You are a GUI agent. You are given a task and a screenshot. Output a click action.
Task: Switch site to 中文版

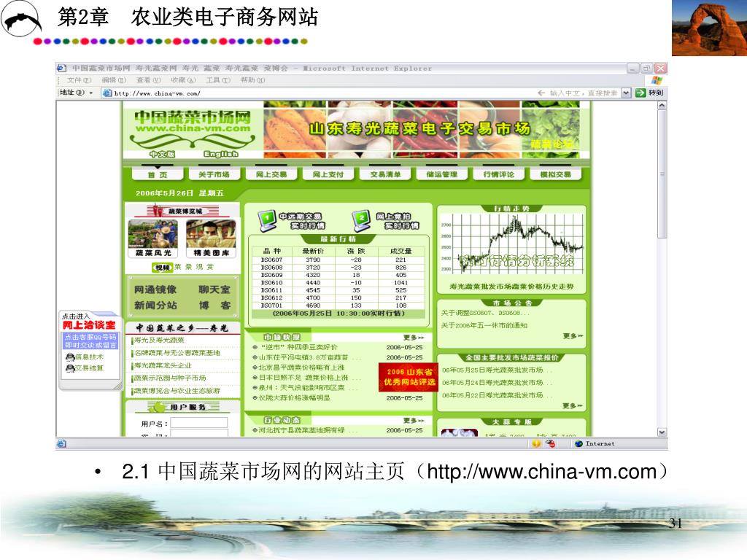coord(162,155)
